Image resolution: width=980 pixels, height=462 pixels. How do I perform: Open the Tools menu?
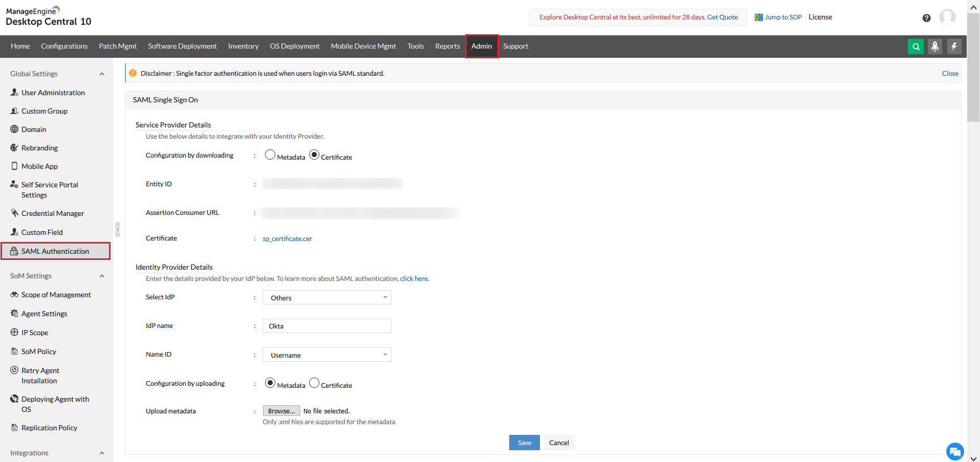click(416, 47)
